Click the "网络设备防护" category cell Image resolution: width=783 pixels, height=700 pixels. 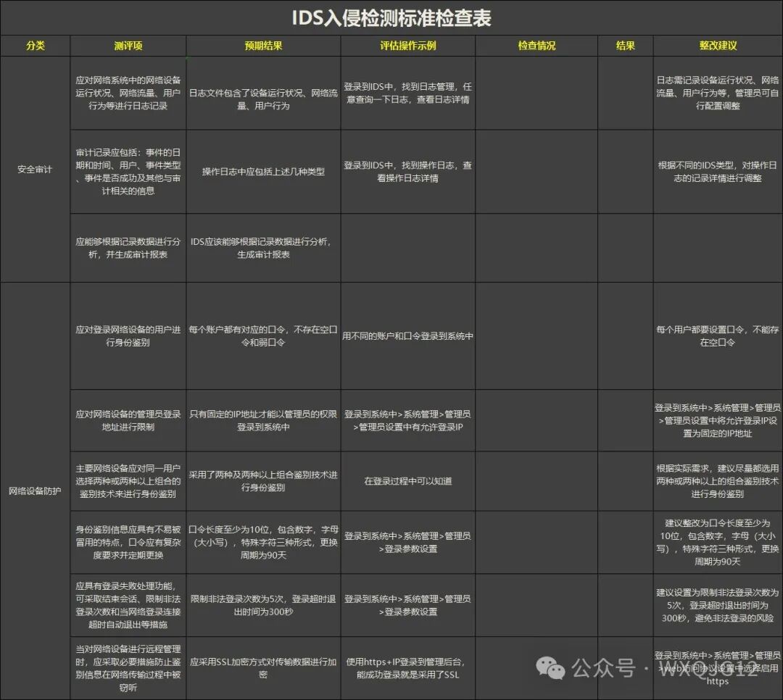[35, 491]
